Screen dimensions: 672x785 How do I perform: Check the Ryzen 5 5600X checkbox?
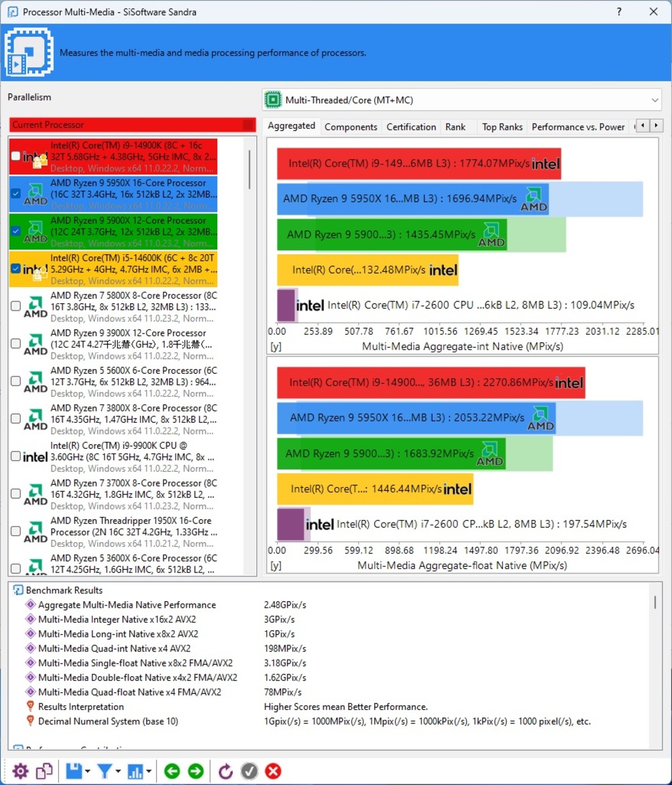coord(15,381)
